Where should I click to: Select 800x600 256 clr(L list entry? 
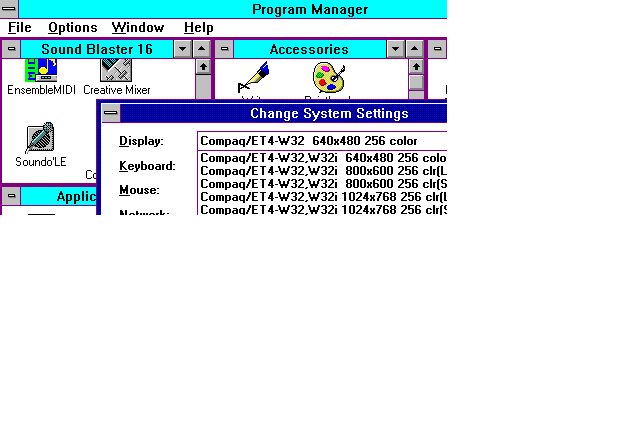pyautogui.click(x=323, y=171)
